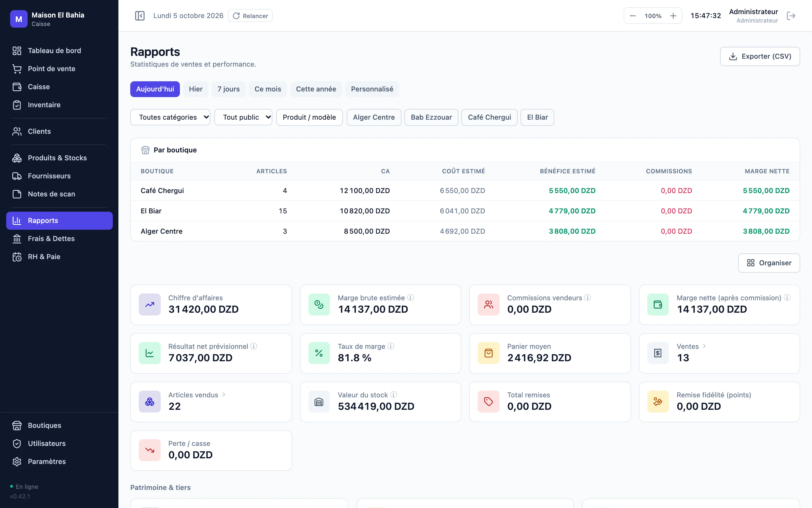Export report with Exporter (CSV)
Viewport: 812px width, 508px height.
[760, 56]
